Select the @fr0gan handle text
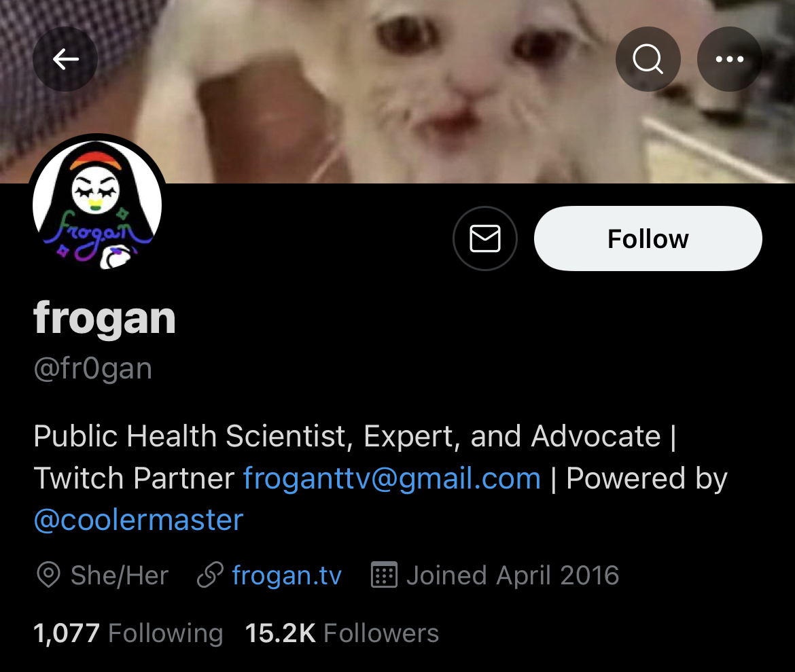Image resolution: width=795 pixels, height=672 pixels. click(93, 369)
